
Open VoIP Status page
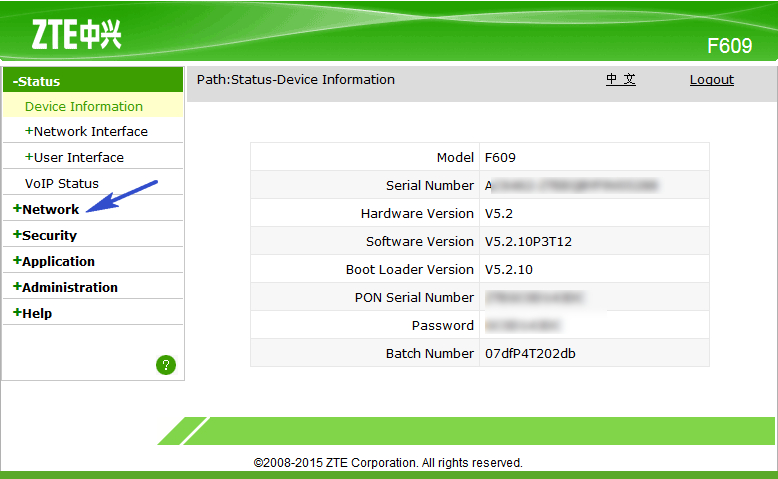point(62,184)
